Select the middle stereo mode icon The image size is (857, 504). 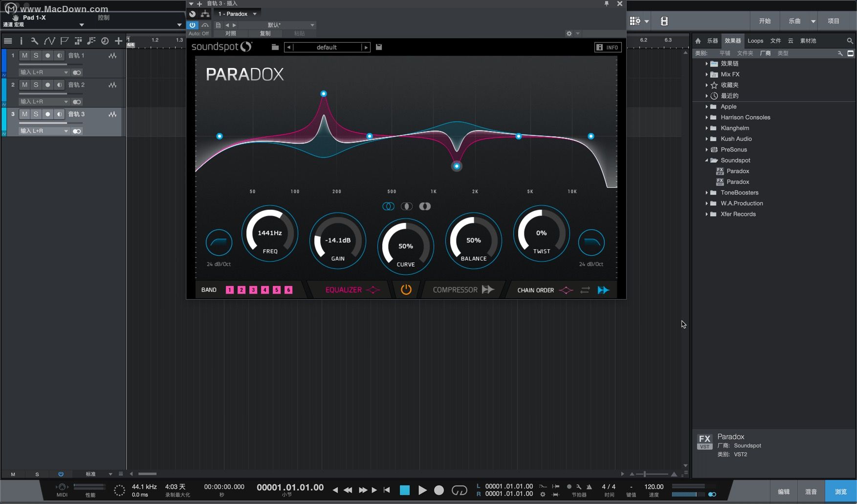coord(407,206)
